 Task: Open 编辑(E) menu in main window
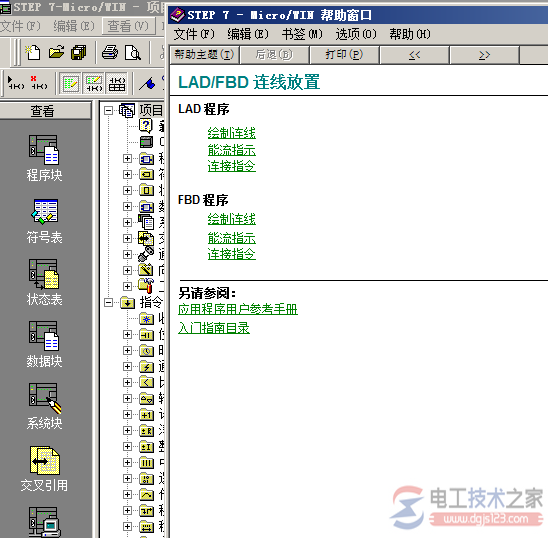[74, 26]
